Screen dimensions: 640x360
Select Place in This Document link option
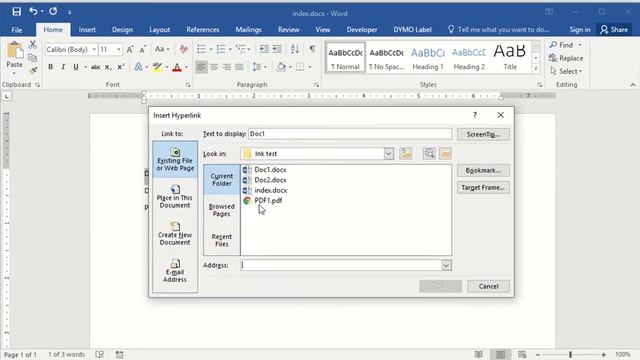[175, 196]
